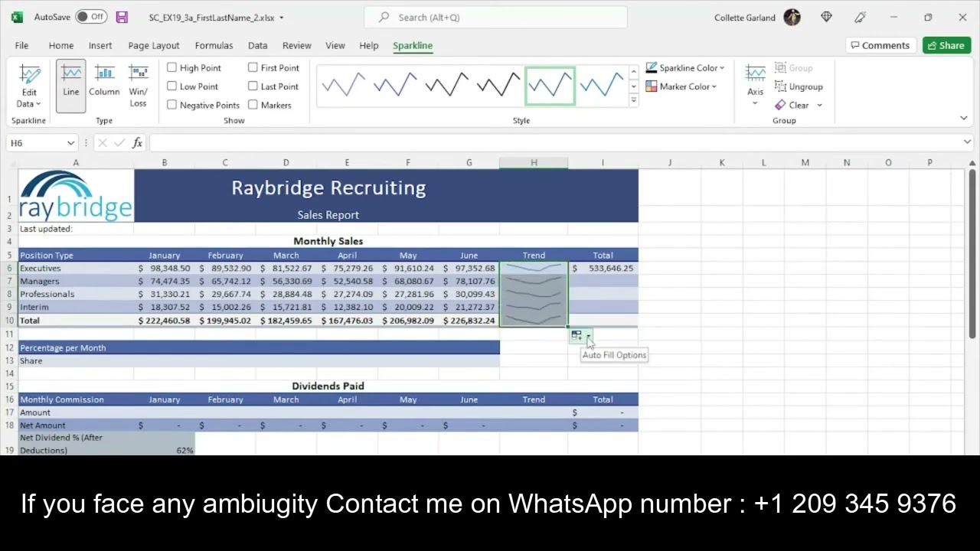Enable the Last Point checkbox
This screenshot has height=551, width=980.
tap(253, 86)
